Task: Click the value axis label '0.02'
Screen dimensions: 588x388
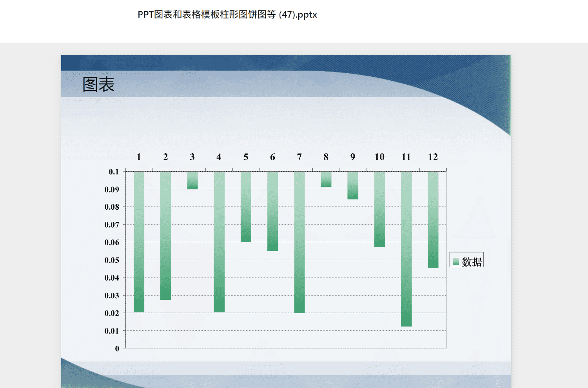Action: (x=112, y=313)
